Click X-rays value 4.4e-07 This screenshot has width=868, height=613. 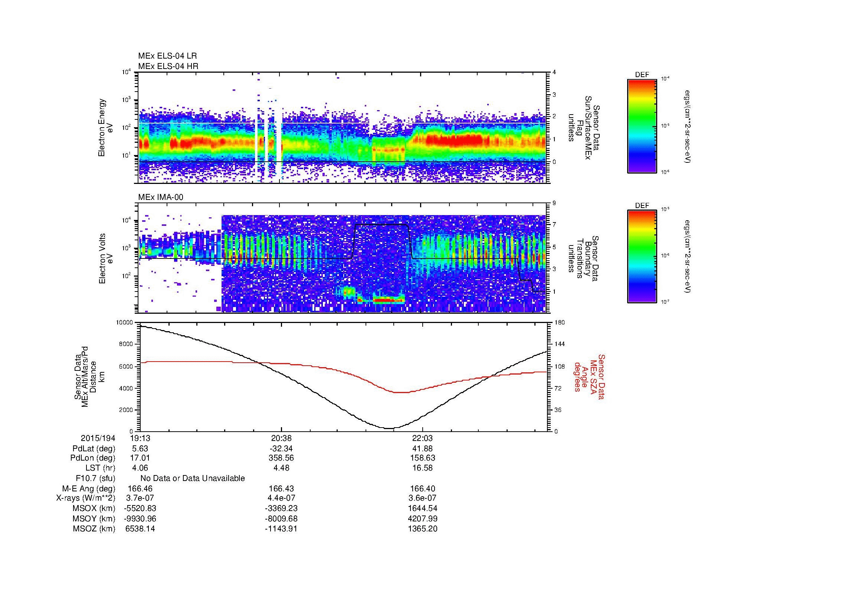281,498
